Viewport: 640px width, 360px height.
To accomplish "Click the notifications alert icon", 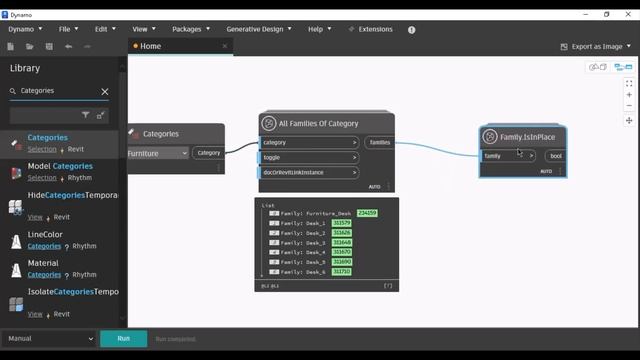I will pyautogui.click(x=411, y=30).
